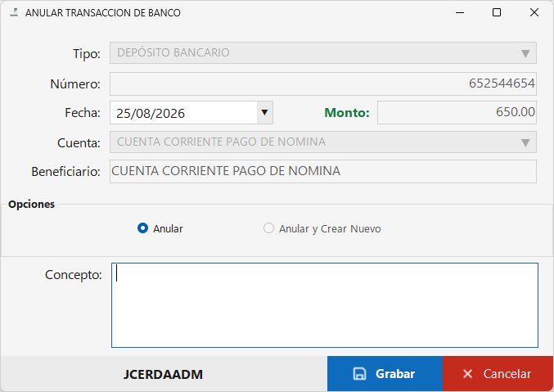Click the Opciones group heading
Screen dimensions: 554x392
coord(31,205)
